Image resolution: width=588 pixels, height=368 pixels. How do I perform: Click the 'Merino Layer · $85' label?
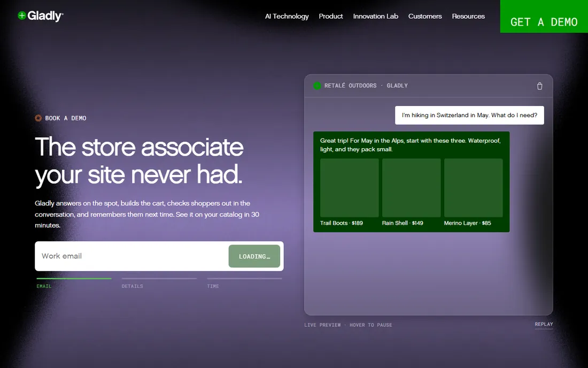click(x=467, y=223)
